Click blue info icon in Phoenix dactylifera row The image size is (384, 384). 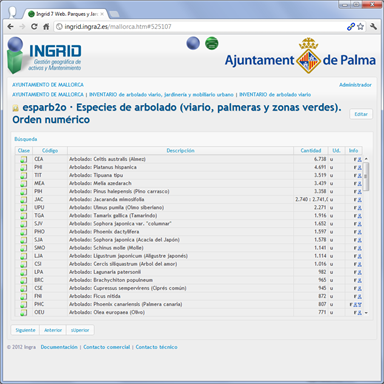pyautogui.click(x=359, y=232)
